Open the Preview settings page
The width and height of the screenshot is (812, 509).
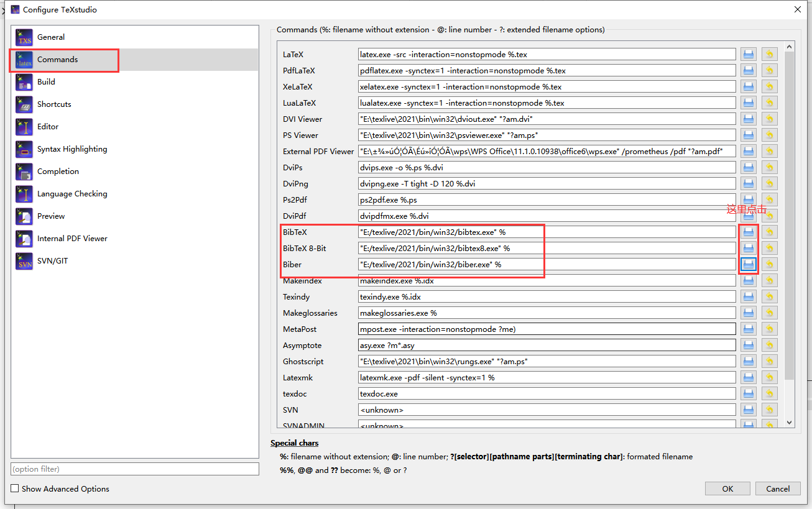pos(134,216)
